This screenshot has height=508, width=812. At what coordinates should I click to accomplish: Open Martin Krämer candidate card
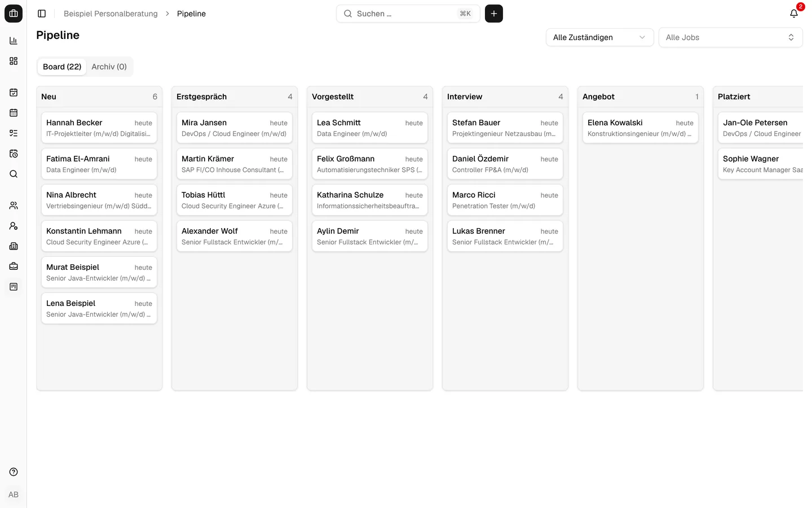pos(235,164)
